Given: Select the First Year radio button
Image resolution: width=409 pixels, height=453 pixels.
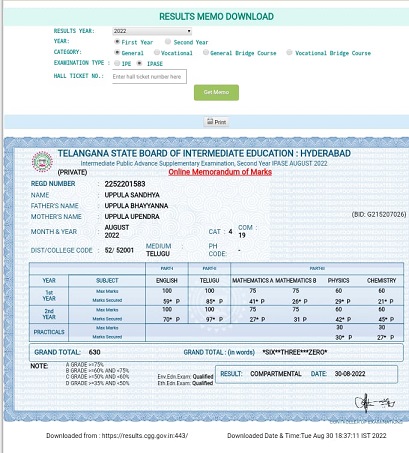Looking at the screenshot, I should click(117, 42).
